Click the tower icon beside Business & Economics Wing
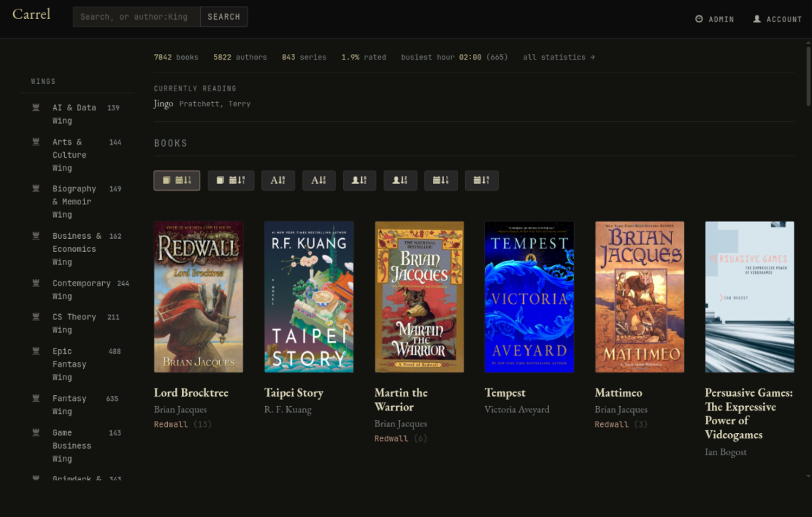Viewport: 812px width, 517px height. coord(37,236)
